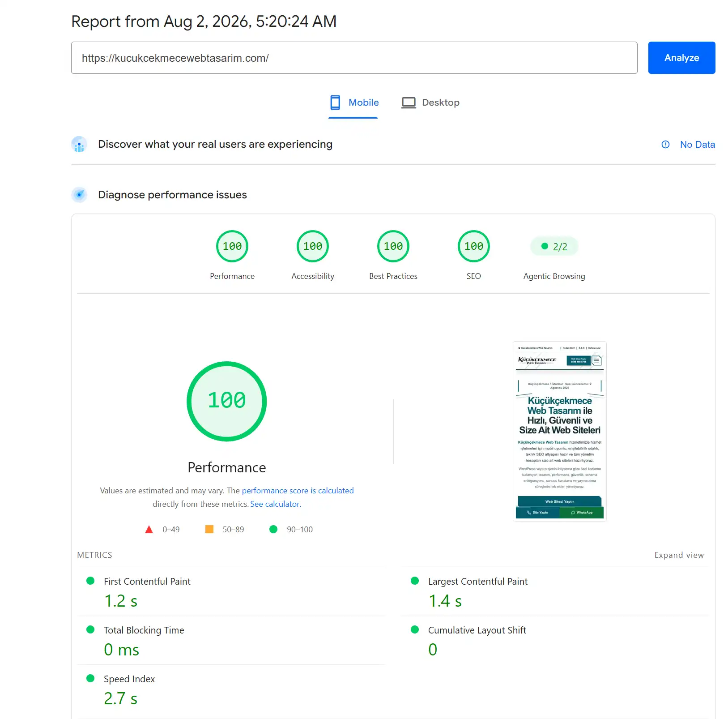Click the METRICS section heading

tap(95, 555)
